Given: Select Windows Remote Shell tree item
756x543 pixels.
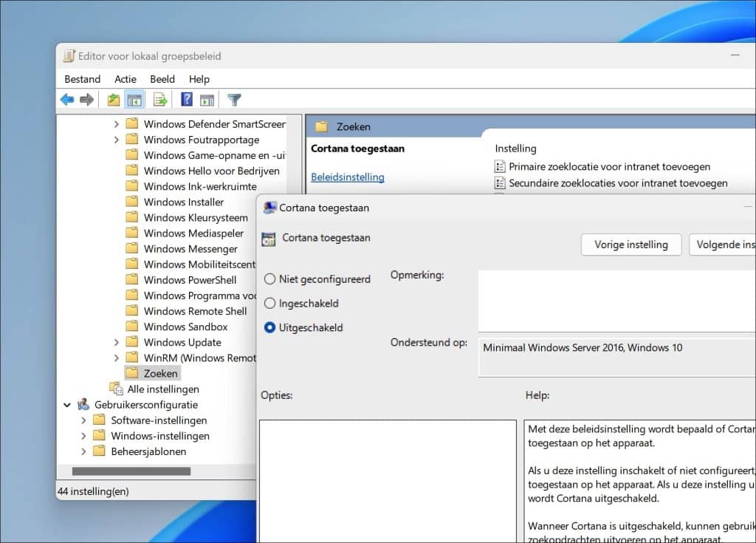Looking at the screenshot, I should tap(195, 311).
